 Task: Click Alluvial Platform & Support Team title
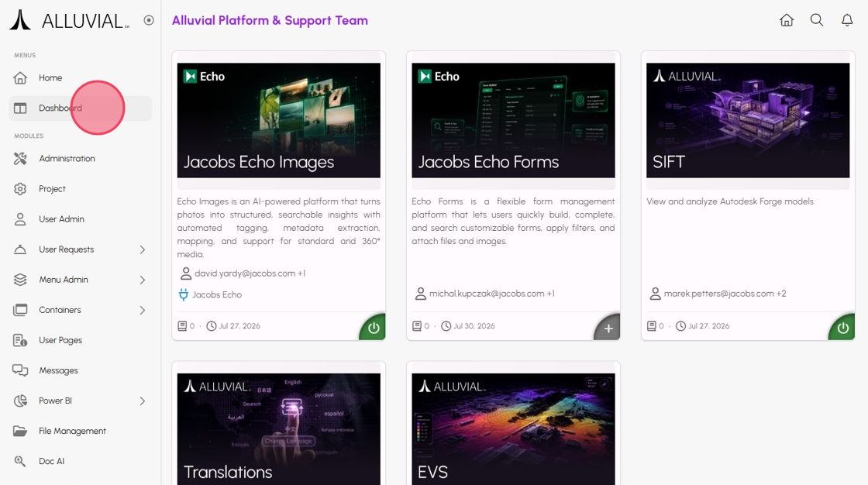[x=270, y=20]
